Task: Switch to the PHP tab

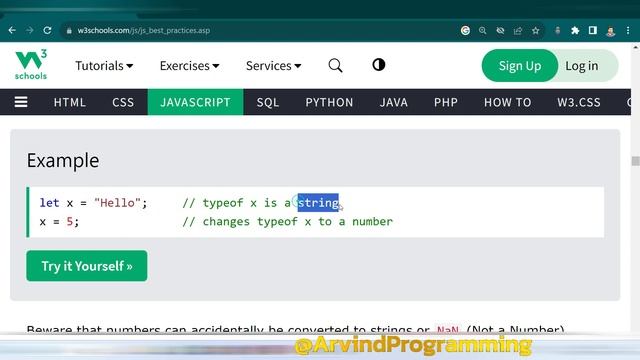Action: [x=446, y=102]
